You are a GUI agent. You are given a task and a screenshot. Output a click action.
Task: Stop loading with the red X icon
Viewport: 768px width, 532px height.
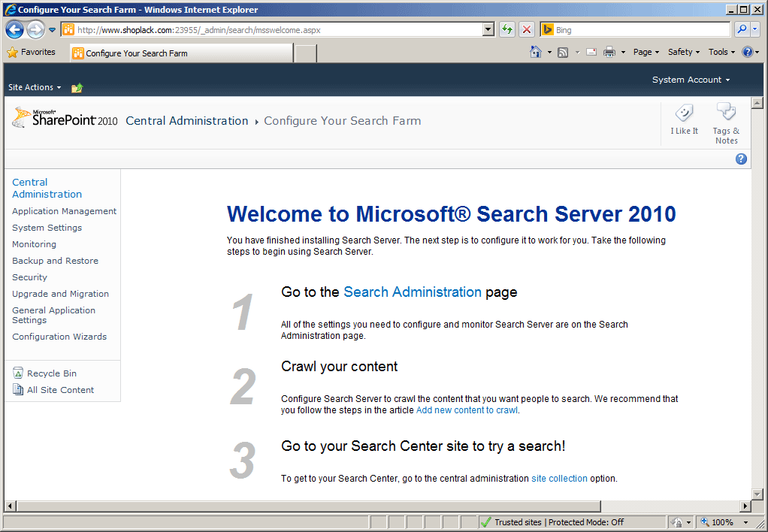click(x=527, y=30)
